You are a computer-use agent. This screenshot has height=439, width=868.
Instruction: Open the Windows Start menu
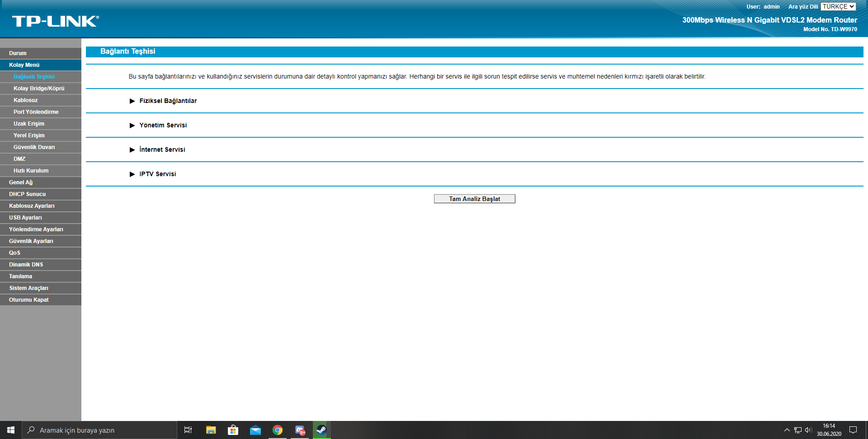[x=11, y=430]
